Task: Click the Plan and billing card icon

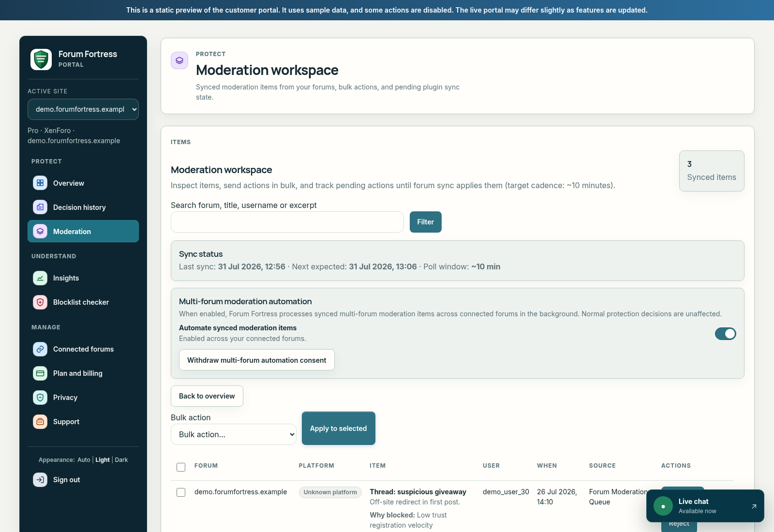Action: pos(40,373)
